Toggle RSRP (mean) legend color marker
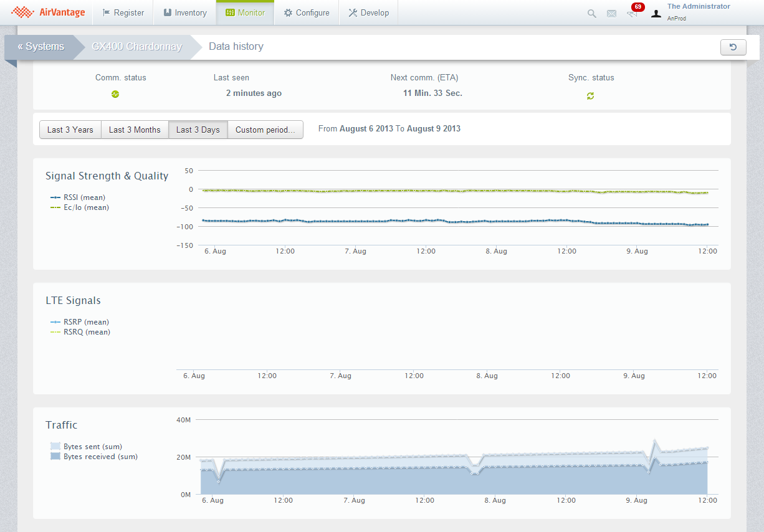 (x=55, y=322)
